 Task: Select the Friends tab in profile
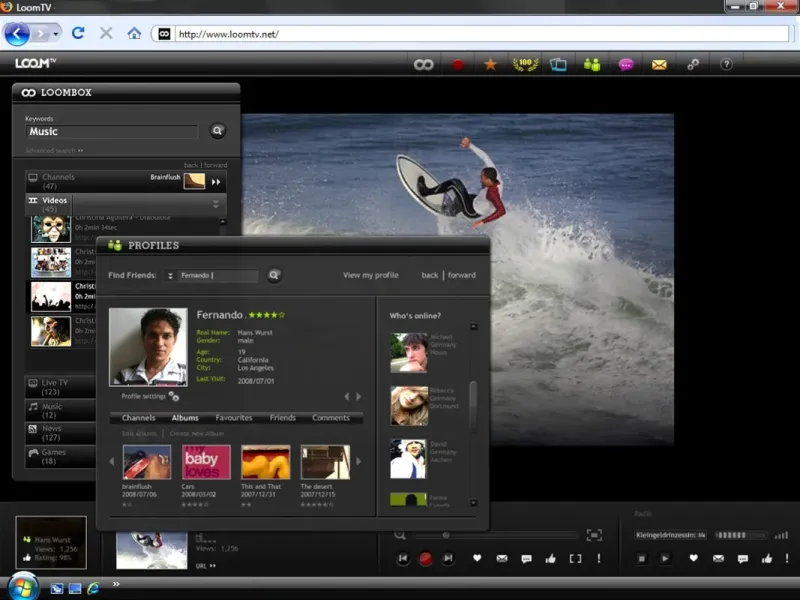pos(283,418)
